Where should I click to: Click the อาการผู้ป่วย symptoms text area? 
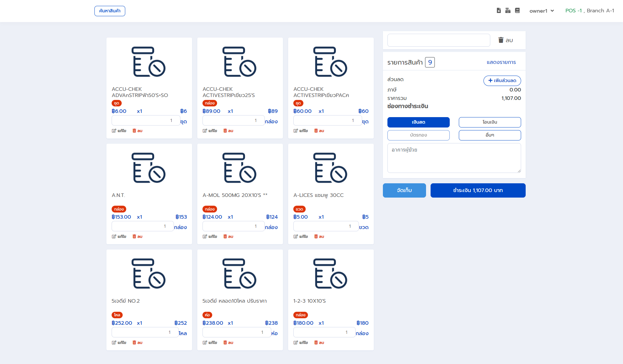[x=454, y=158]
